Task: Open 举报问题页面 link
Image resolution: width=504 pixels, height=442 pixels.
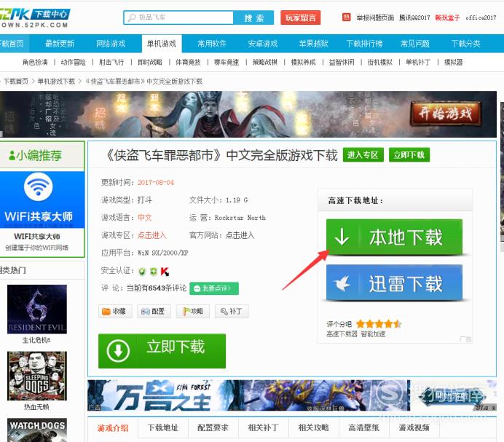Action: pyautogui.click(x=375, y=17)
